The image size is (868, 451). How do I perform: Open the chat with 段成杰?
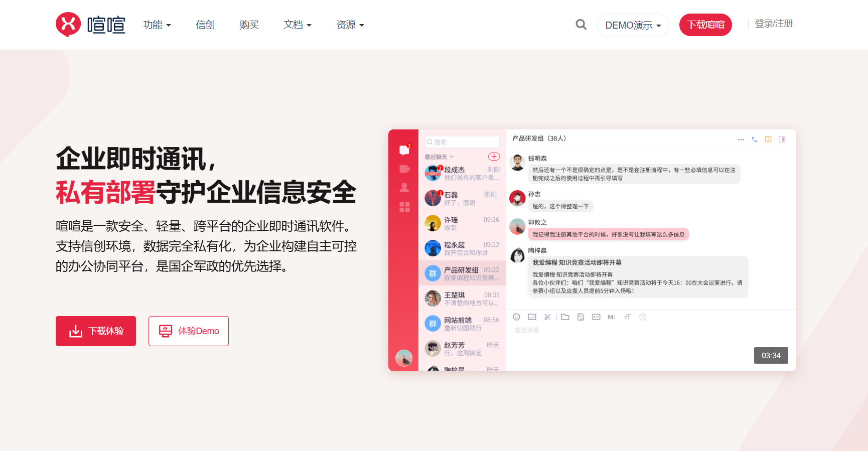click(462, 173)
